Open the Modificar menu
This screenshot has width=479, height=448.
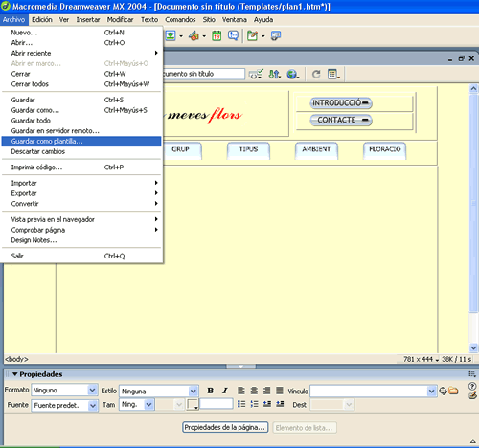coord(120,19)
